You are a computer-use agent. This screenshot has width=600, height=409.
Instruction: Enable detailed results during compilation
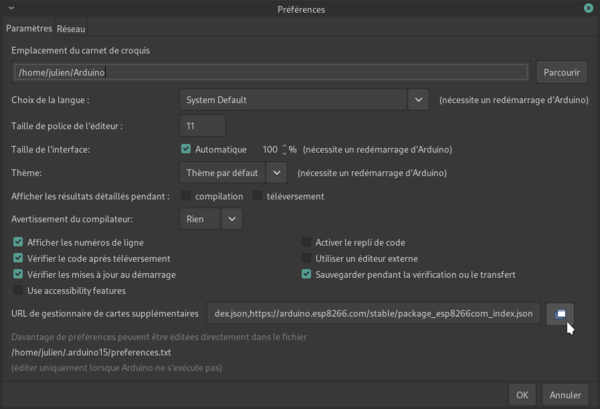(x=186, y=196)
